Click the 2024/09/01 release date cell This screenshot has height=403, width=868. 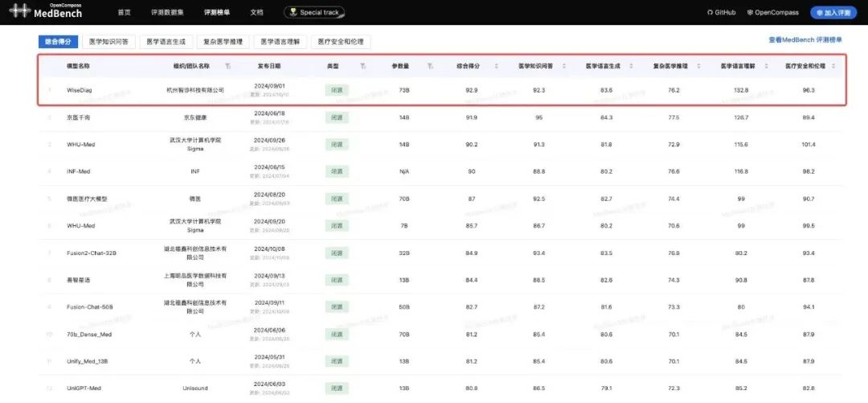point(269,86)
